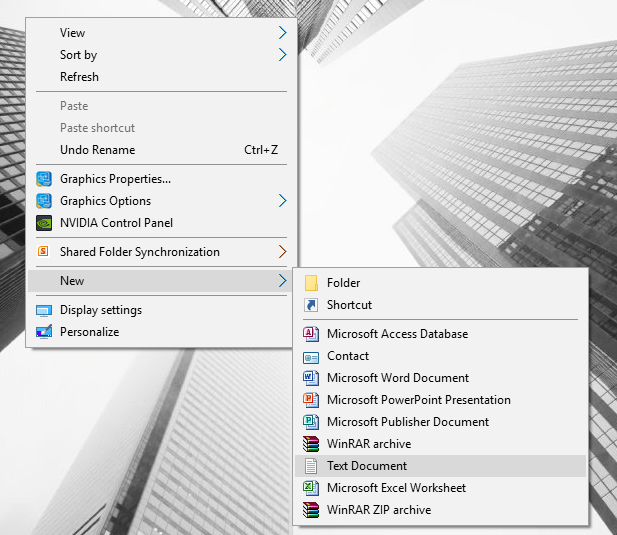Click the Excel Worksheet icon
The image size is (617, 535).
tap(310, 488)
